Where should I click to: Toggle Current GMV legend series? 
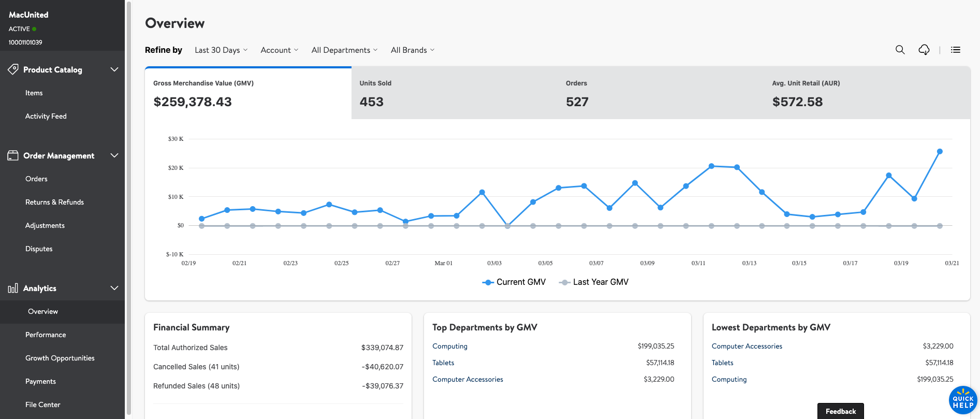[x=514, y=282]
